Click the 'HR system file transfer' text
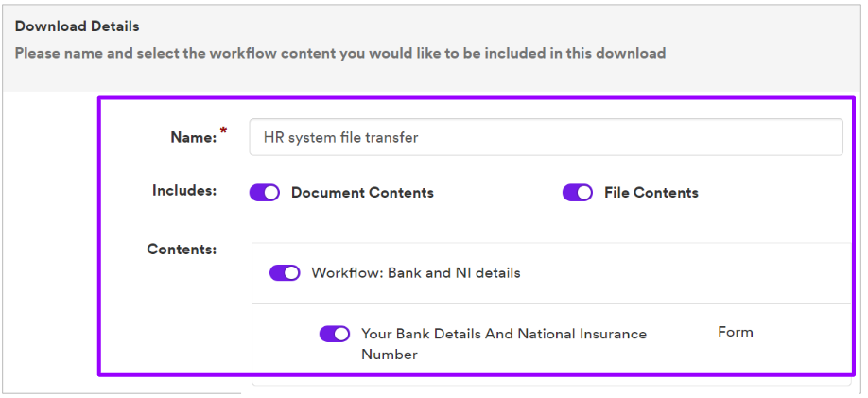This screenshot has height=398, width=868. (x=340, y=137)
